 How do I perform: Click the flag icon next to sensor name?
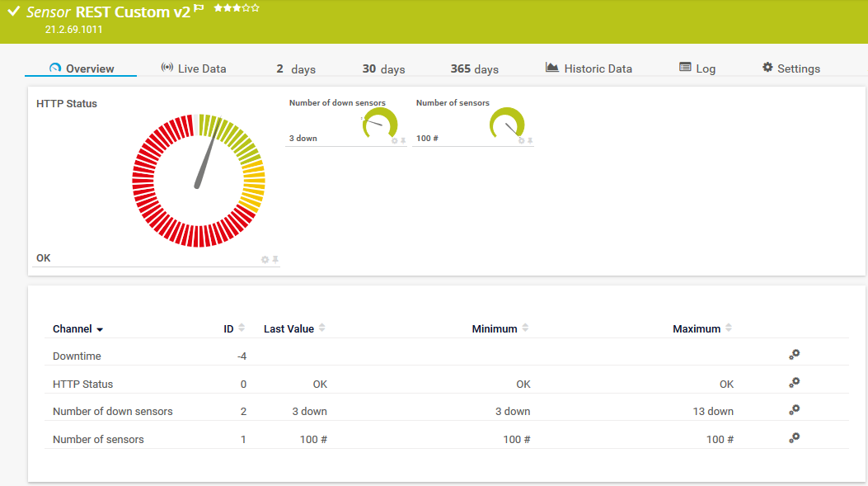[196, 7]
